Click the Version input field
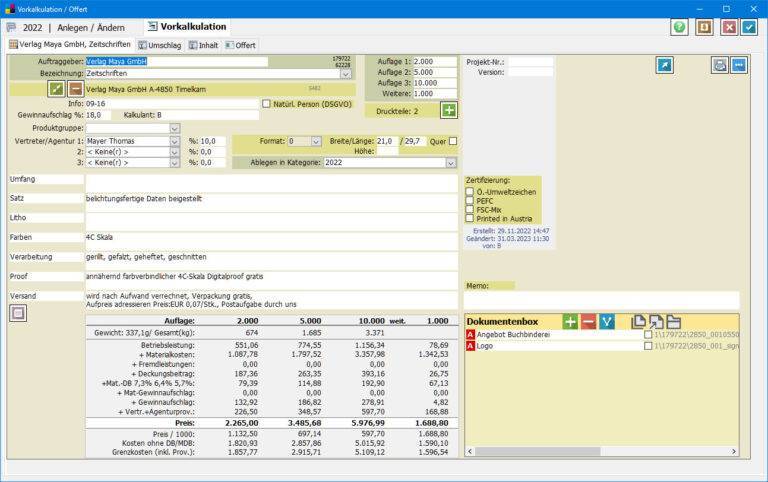The image size is (768, 482). pyautogui.click(x=530, y=72)
